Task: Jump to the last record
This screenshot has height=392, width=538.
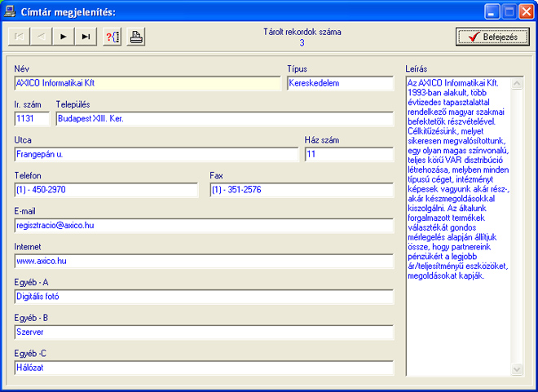Action: pos(86,37)
